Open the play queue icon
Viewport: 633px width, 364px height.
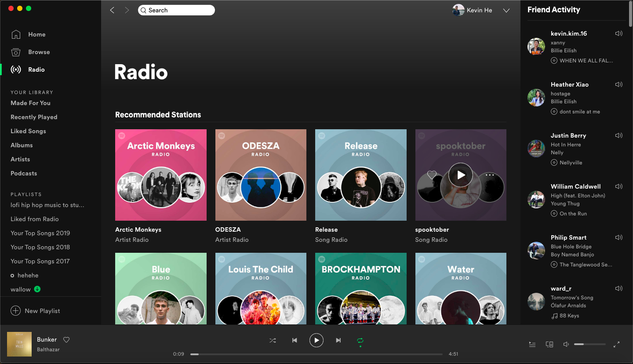click(x=532, y=344)
